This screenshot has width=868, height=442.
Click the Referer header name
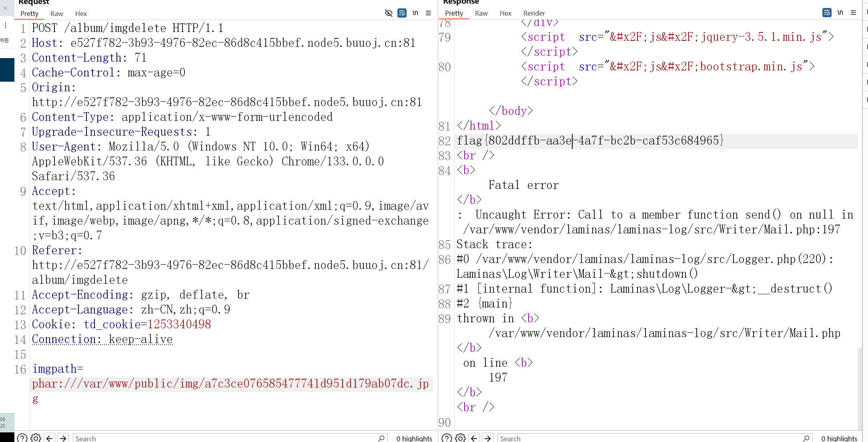[x=54, y=250]
